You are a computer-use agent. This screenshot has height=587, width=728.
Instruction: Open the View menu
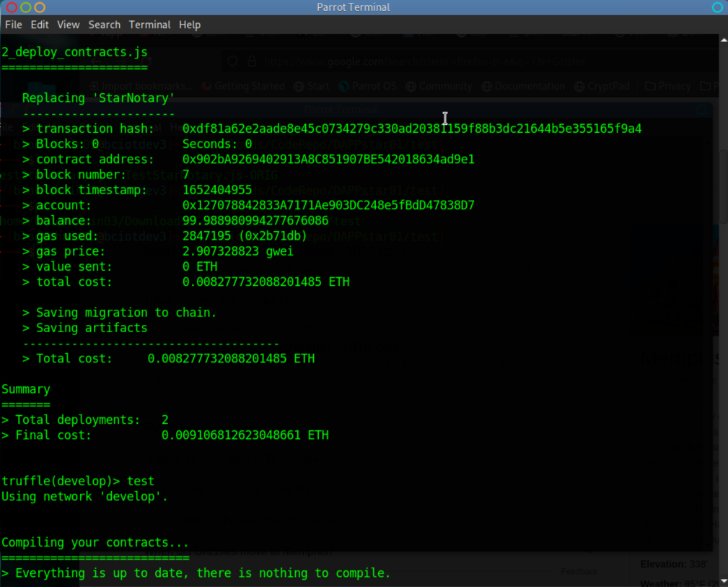pyautogui.click(x=69, y=25)
